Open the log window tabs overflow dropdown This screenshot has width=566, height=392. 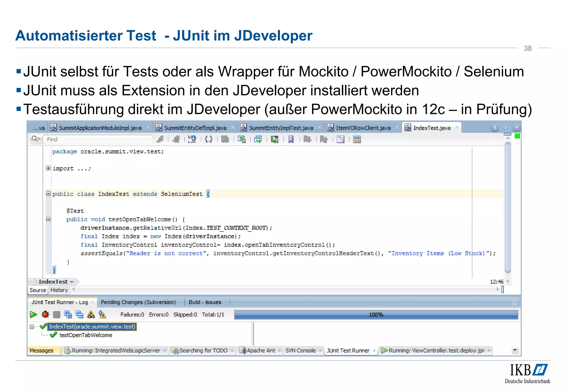pos(515,350)
